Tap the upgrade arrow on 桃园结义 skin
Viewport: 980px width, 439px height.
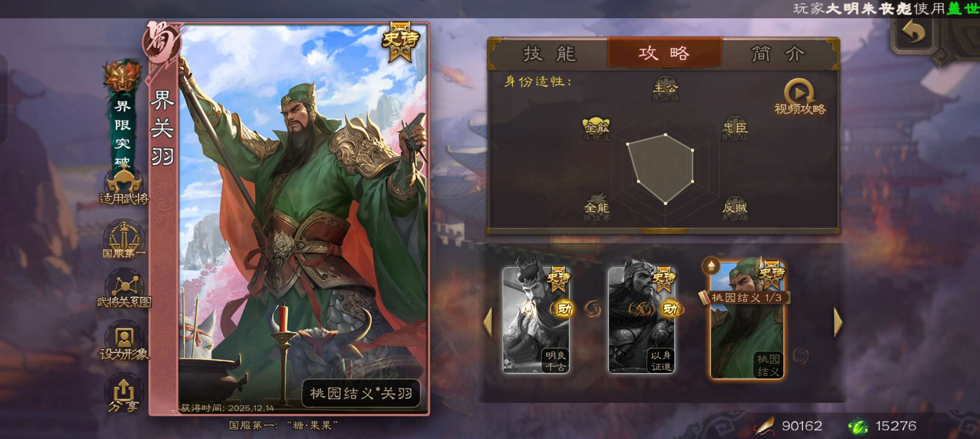[711, 266]
